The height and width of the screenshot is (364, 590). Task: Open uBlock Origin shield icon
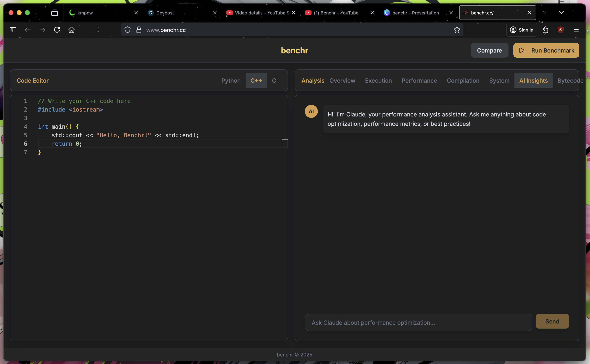[560, 30]
